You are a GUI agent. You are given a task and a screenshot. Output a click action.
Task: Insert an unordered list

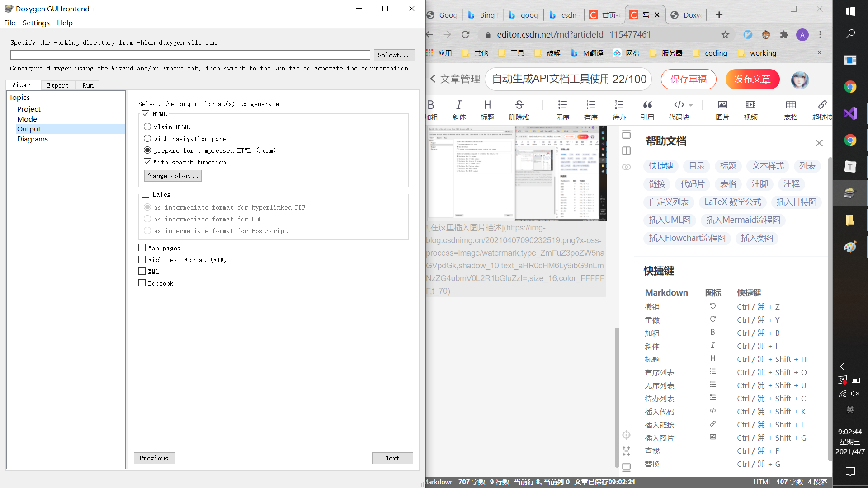click(562, 105)
